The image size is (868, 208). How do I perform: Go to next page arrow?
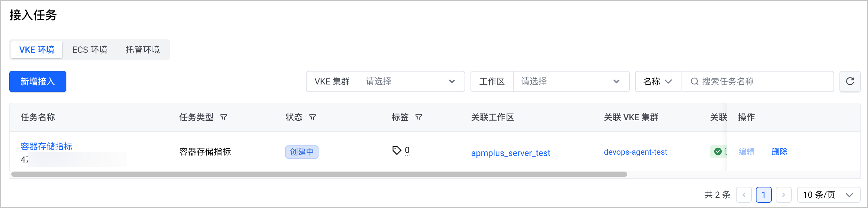783,194
